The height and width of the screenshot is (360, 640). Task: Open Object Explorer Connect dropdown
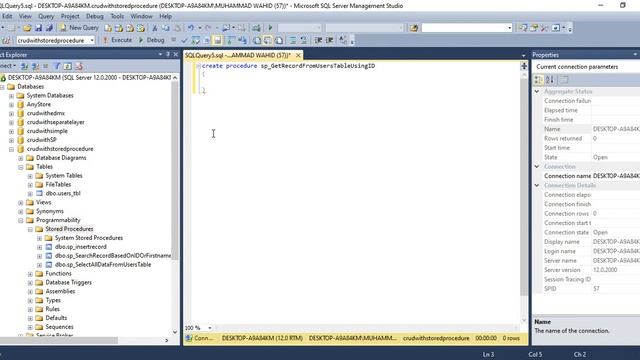pos(8,66)
